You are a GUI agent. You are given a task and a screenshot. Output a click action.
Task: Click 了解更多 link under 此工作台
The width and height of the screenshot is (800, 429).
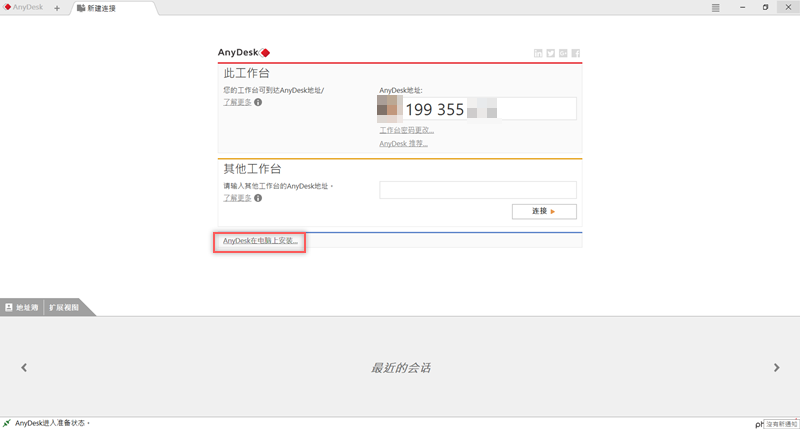tap(237, 102)
